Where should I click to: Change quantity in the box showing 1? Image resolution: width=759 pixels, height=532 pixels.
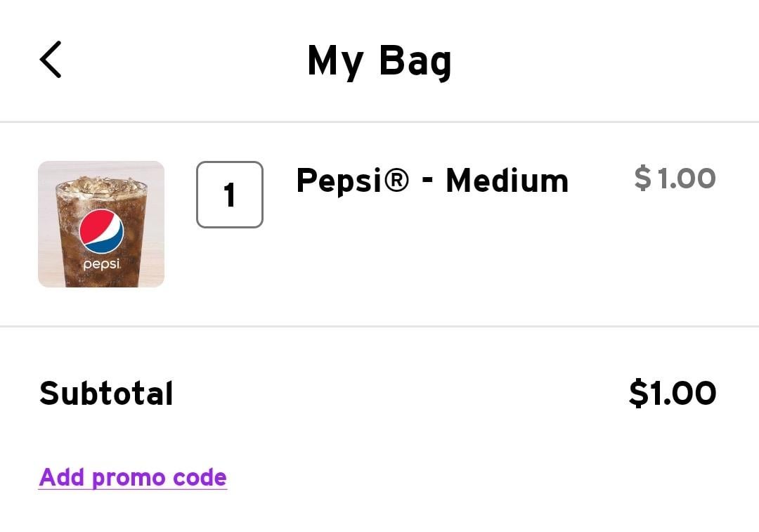click(x=229, y=195)
